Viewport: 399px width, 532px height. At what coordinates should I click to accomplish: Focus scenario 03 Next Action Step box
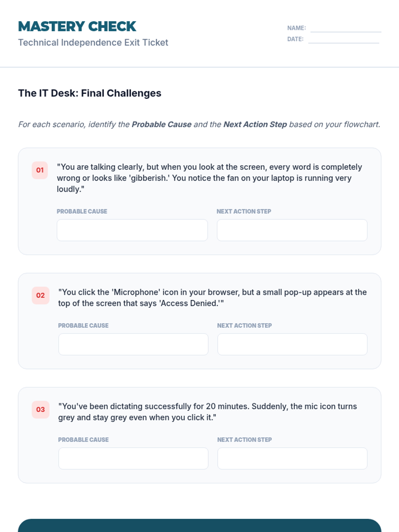(292, 458)
